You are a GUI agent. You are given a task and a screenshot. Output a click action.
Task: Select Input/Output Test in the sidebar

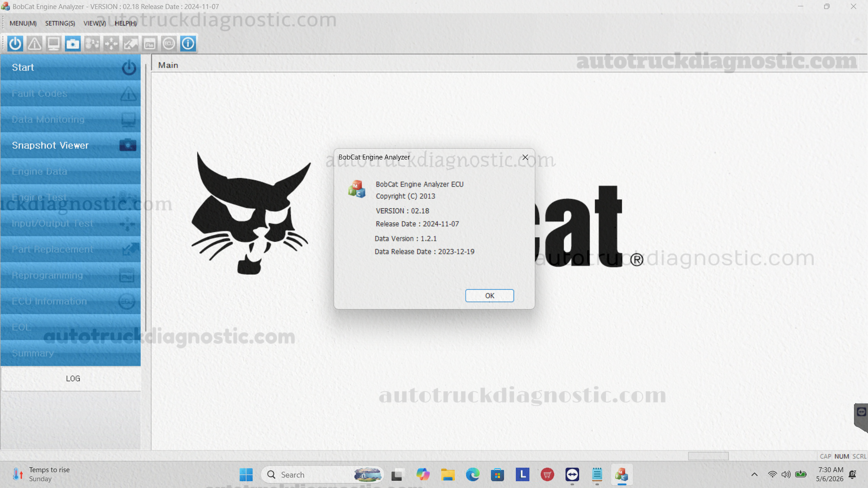[x=71, y=223]
